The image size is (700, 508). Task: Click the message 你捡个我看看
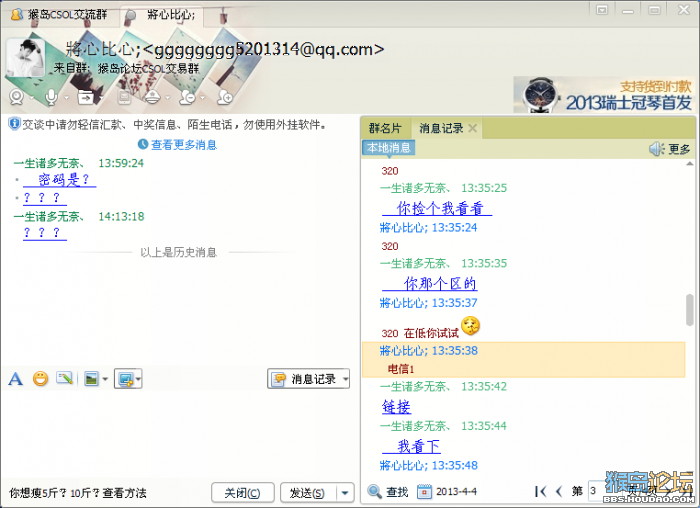pos(437,208)
